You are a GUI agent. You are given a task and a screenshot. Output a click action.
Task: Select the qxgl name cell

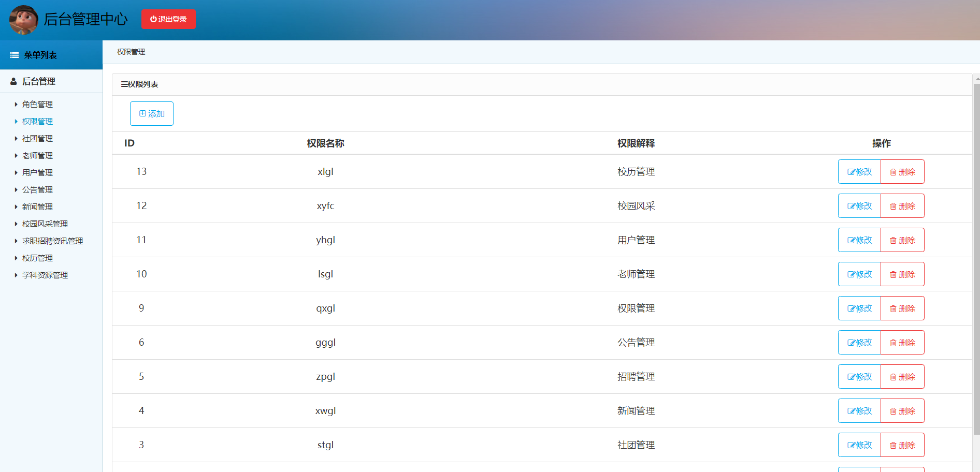(x=325, y=308)
